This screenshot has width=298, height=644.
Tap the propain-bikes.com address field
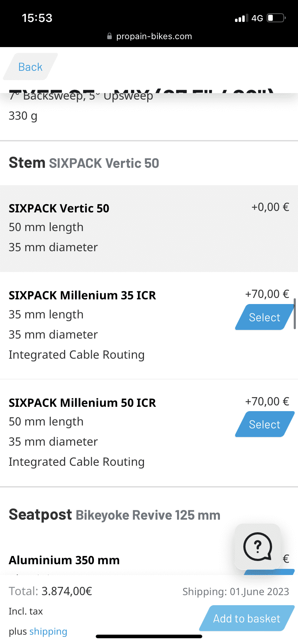[x=154, y=36]
